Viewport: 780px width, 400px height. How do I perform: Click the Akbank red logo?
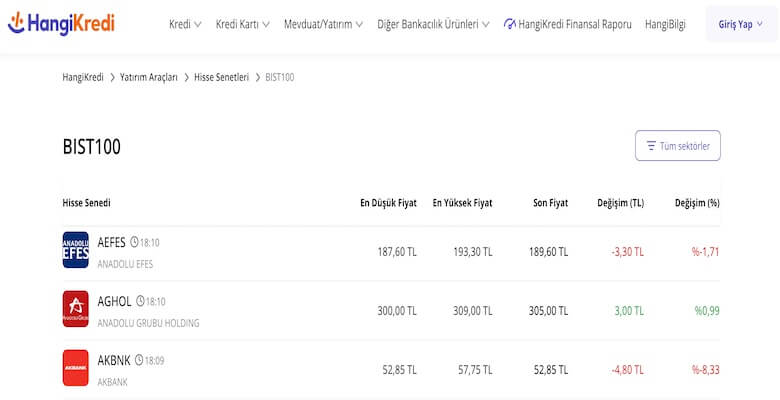pyautogui.click(x=76, y=367)
